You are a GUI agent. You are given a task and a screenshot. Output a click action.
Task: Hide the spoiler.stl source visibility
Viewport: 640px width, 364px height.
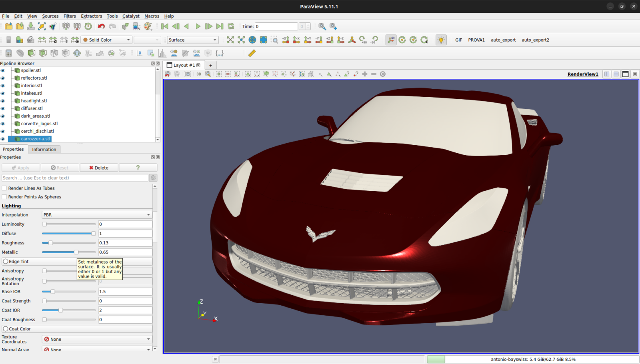pos(3,70)
